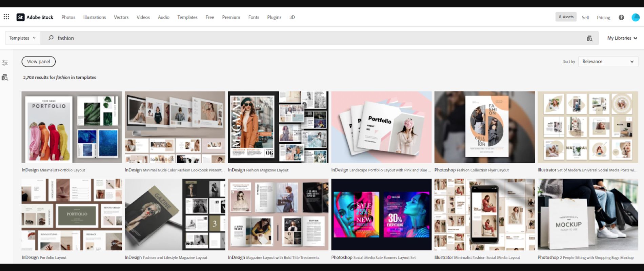Open the help question mark icon
The height and width of the screenshot is (271, 644).
[621, 18]
